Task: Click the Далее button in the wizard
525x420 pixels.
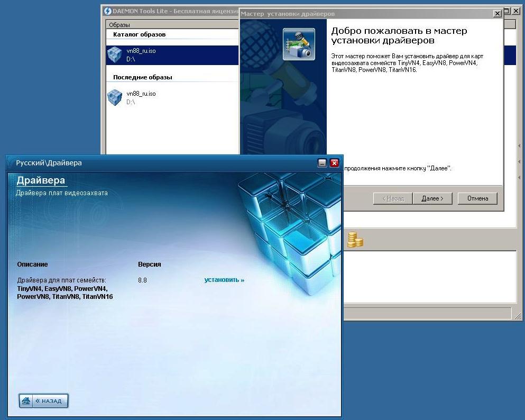Action: click(x=432, y=198)
